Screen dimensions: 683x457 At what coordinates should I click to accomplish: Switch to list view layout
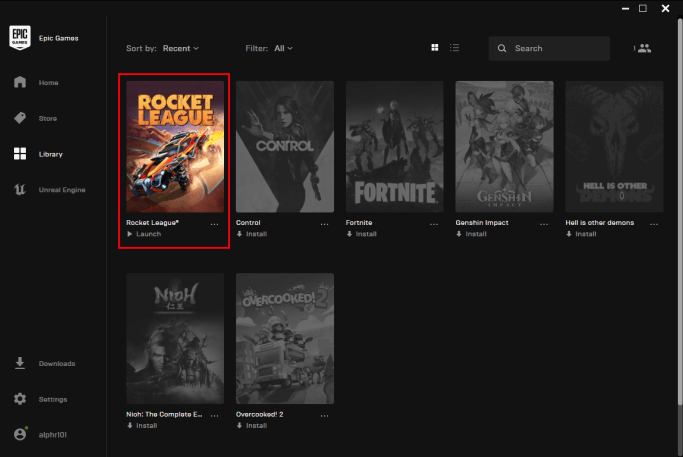pyautogui.click(x=454, y=47)
